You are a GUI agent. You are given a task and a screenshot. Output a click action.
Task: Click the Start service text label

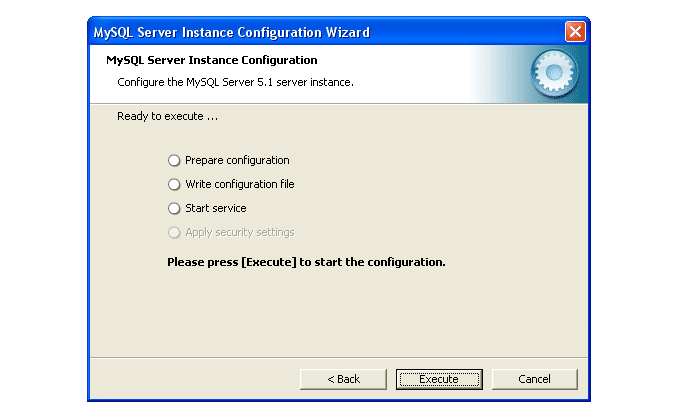pos(215,208)
